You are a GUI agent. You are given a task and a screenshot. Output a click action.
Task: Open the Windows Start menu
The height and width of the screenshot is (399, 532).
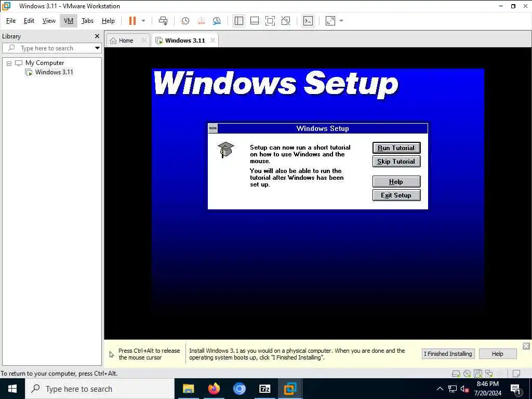12,389
